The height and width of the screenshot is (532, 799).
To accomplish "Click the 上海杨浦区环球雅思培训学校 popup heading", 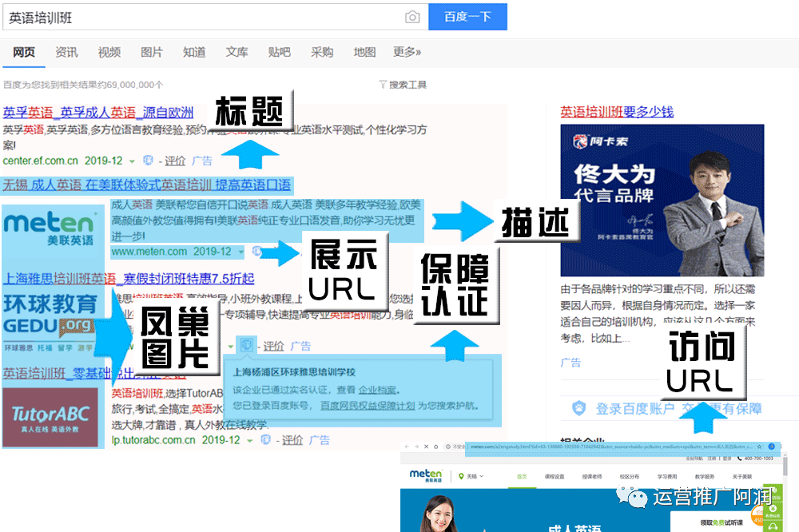I will pos(294,372).
